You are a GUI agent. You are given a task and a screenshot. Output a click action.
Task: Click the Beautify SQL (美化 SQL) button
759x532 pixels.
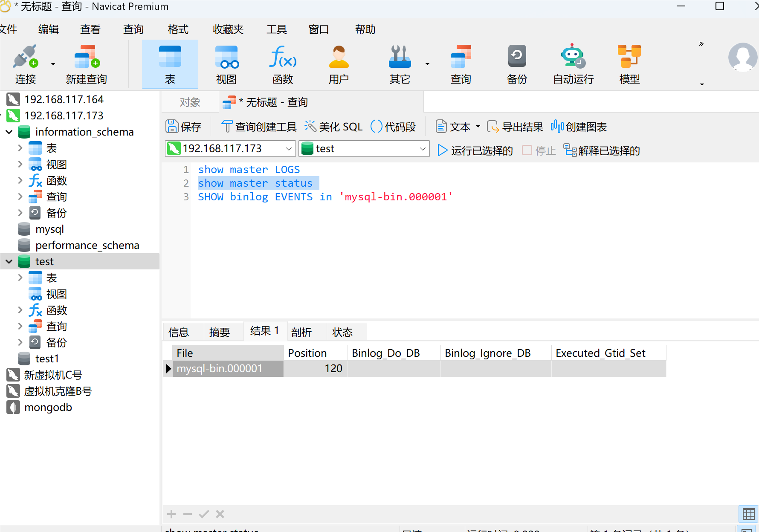click(x=334, y=127)
